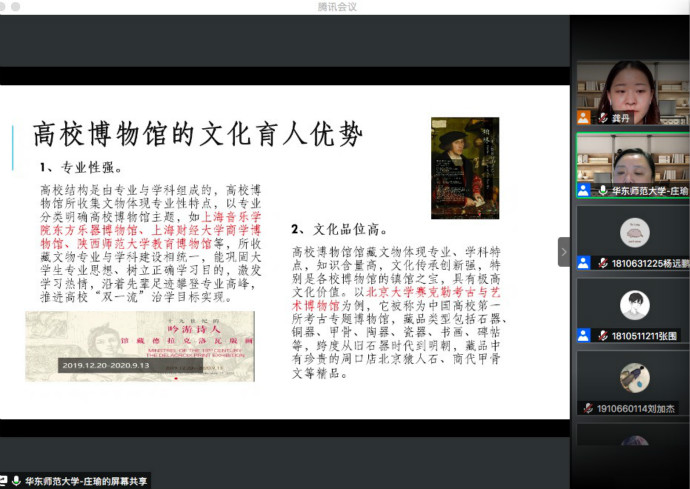This screenshot has height=489, width=690.
Task: Click the avatar of 1910660114刘加杰
Action: pyautogui.click(x=634, y=377)
